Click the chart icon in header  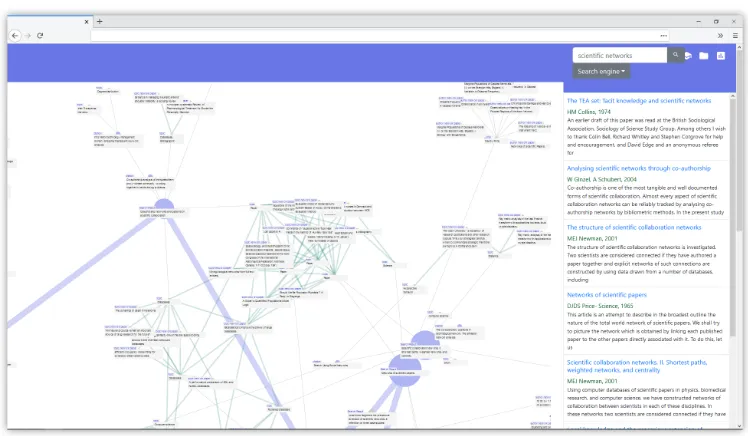click(x=721, y=56)
